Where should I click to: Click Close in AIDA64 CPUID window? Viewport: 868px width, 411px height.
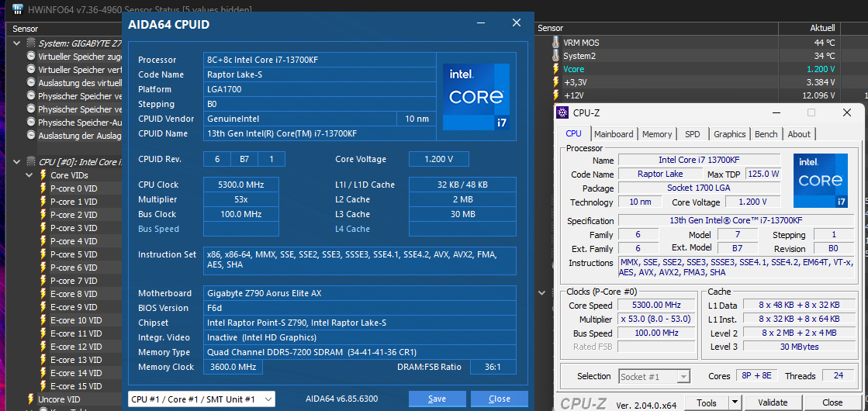500,399
